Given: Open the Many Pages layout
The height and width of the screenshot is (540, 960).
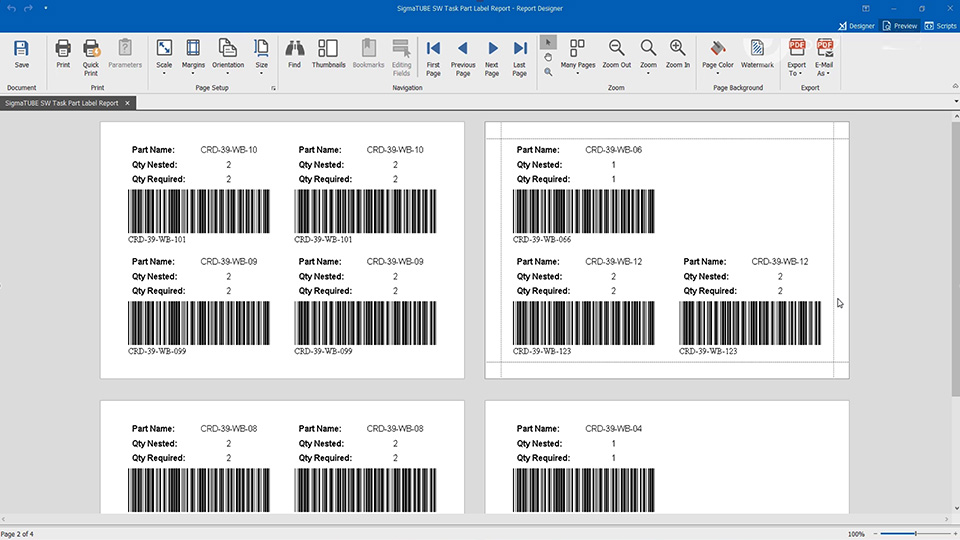Looking at the screenshot, I should point(577,54).
